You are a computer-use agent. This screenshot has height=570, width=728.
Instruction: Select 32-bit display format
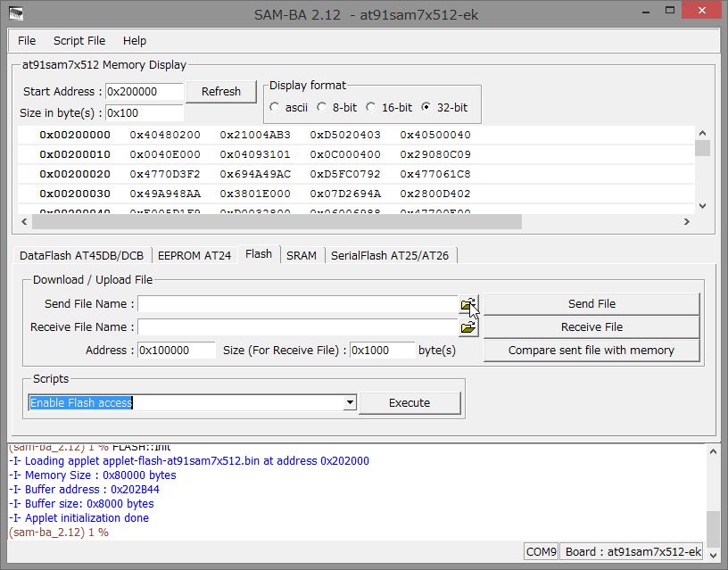pyautogui.click(x=426, y=107)
